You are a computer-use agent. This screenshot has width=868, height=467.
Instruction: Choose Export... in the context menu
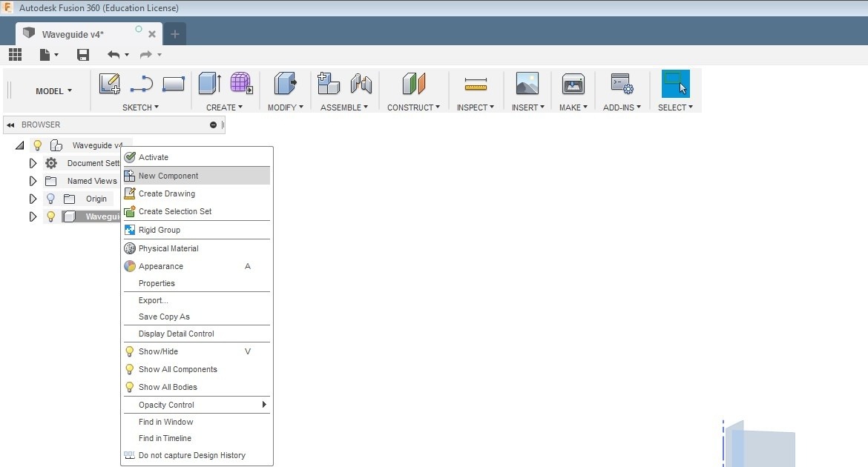(197, 300)
